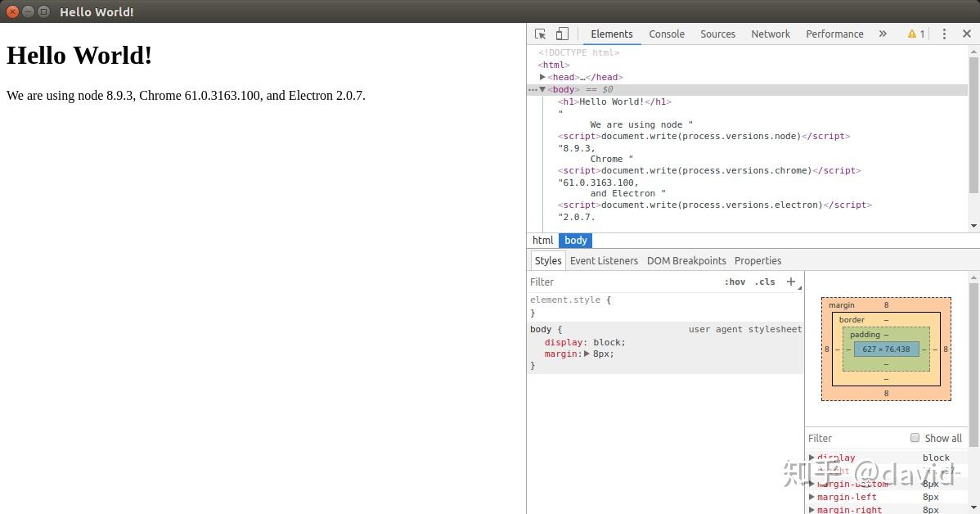Image resolution: width=980 pixels, height=514 pixels.
Task: Select the html breadcrumb item
Action: pyautogui.click(x=542, y=240)
